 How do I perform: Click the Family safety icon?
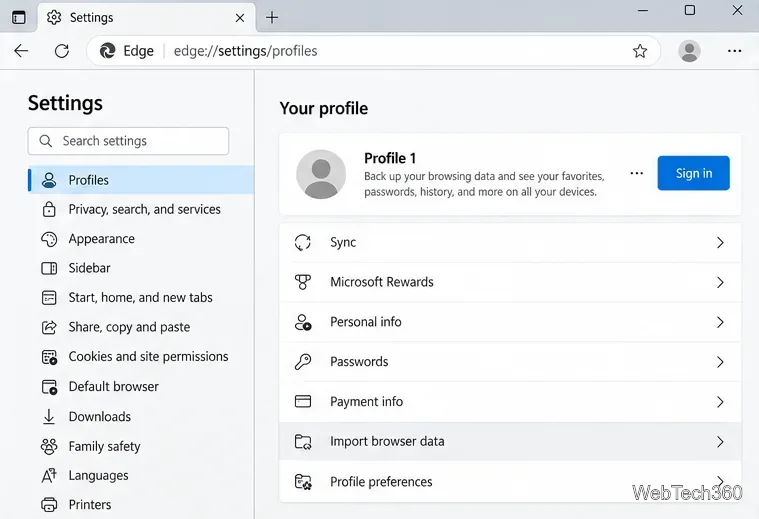click(x=49, y=446)
